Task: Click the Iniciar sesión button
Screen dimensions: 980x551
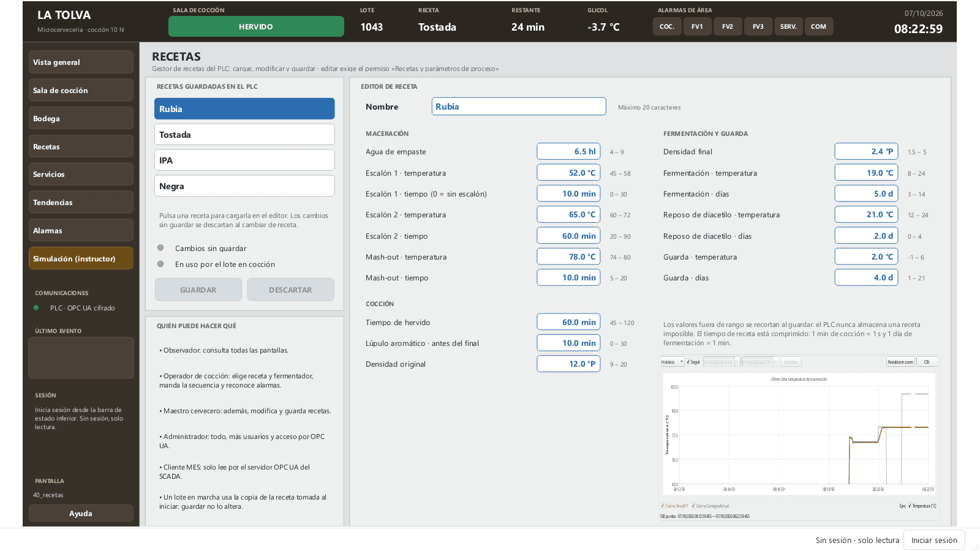Action: pyautogui.click(x=934, y=540)
